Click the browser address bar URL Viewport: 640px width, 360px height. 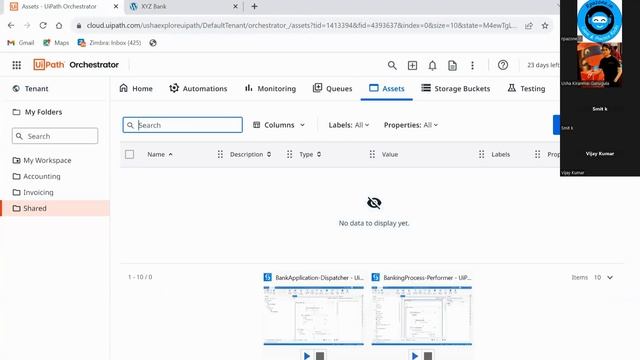301,25
